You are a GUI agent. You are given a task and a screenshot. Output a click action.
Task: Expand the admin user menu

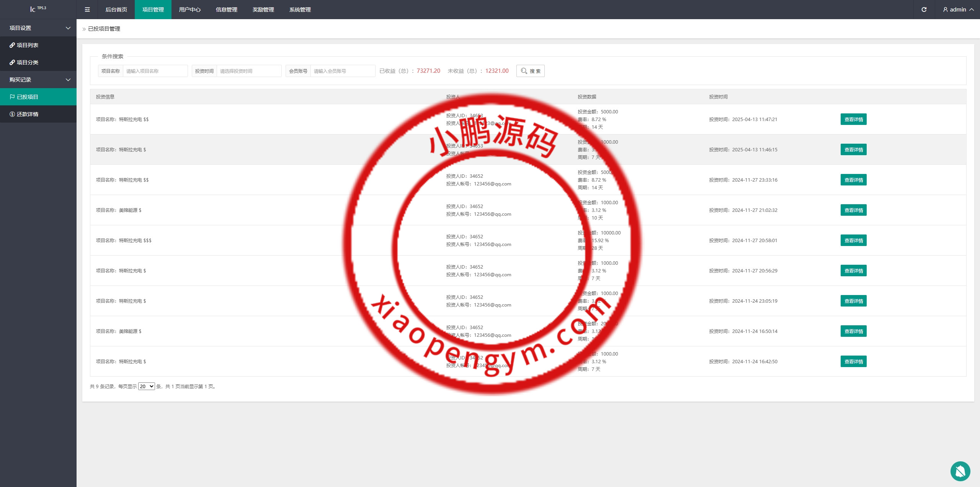point(959,10)
